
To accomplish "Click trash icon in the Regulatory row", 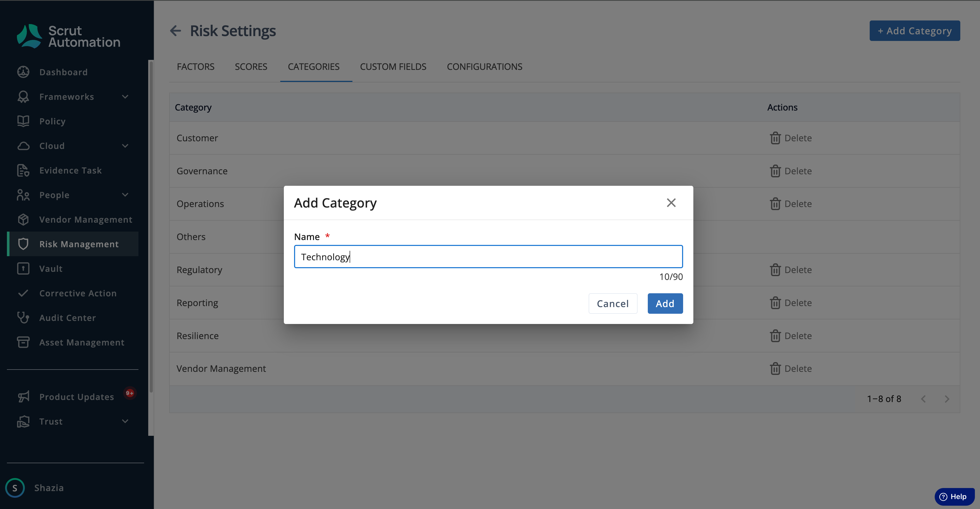I will 775,270.
